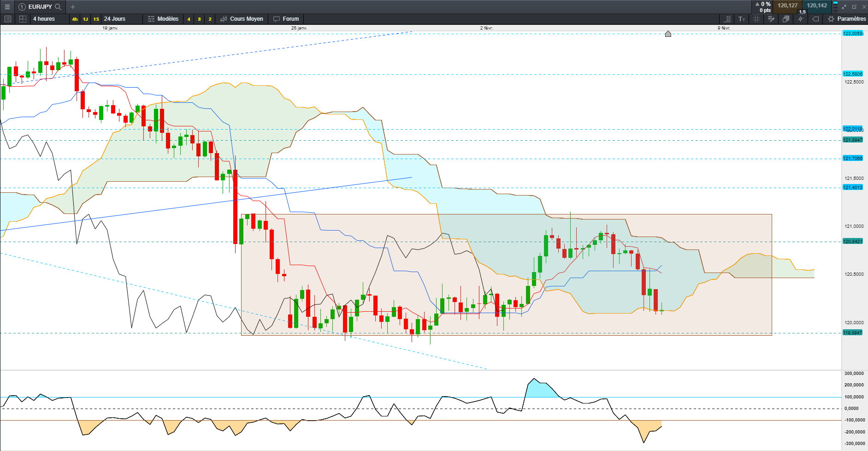The width and height of the screenshot is (868, 451).
Task: Click the 9 févr. date label
Action: click(x=724, y=28)
